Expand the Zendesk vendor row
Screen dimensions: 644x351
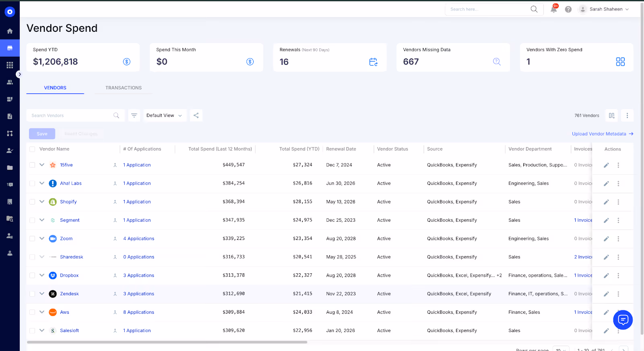42,293
